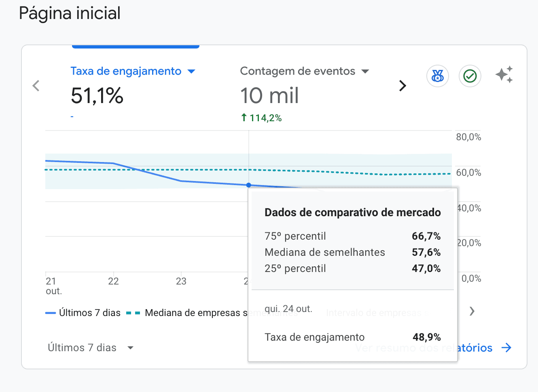
Task: Click the arrow icon beside the reports summary link
Action: tap(506, 348)
